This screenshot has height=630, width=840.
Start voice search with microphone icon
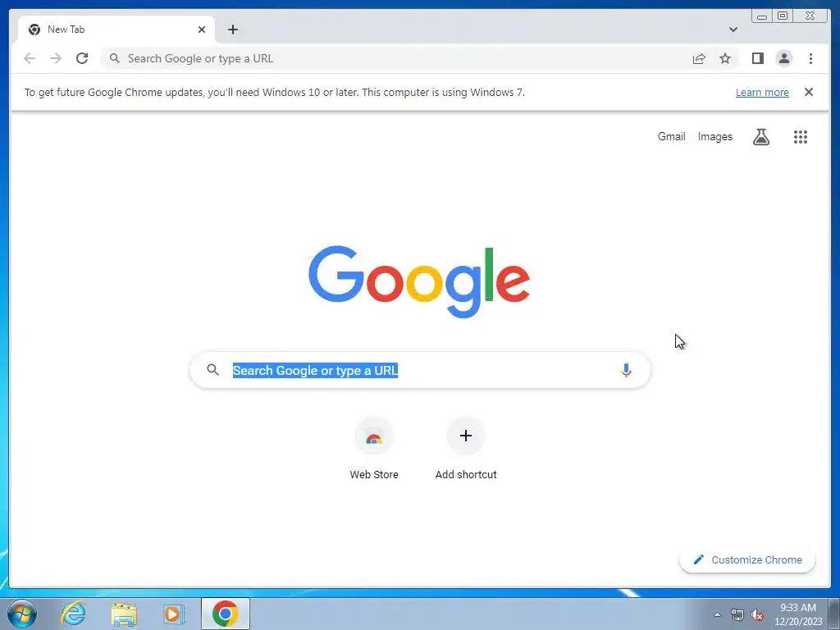626,370
